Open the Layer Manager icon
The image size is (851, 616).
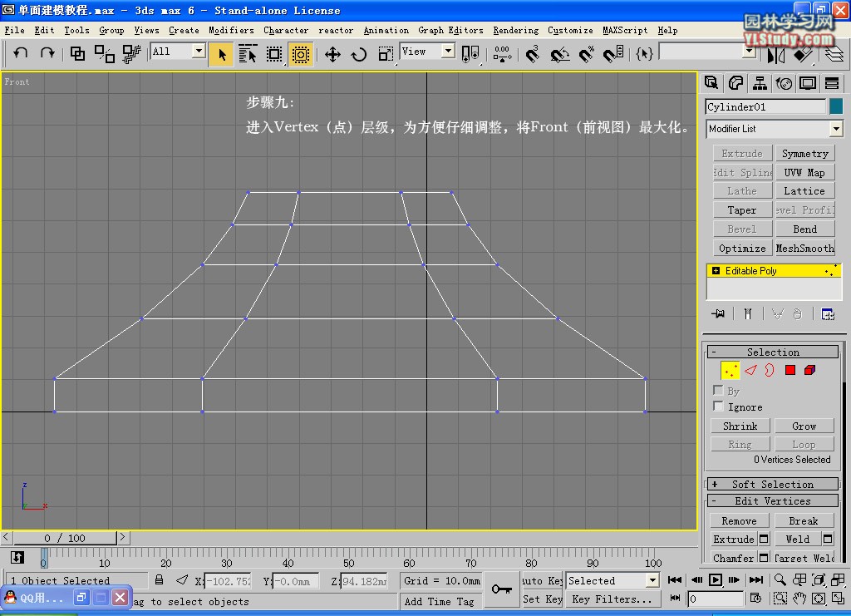click(834, 54)
